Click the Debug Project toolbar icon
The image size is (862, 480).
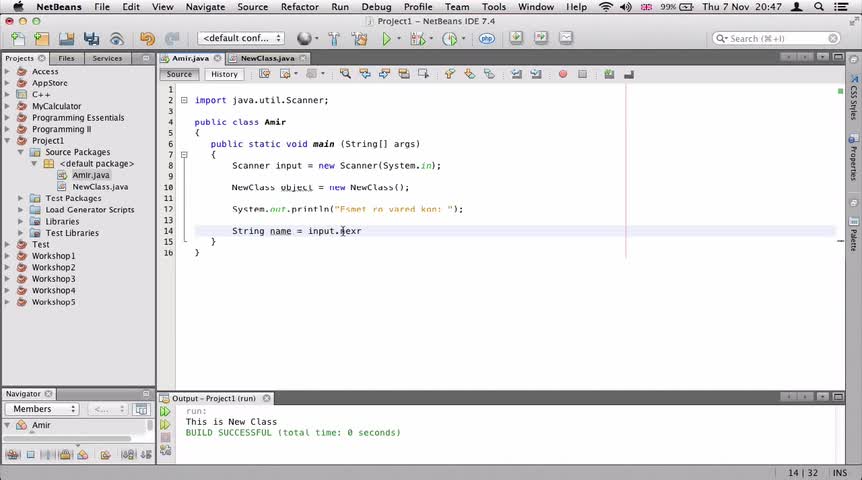pyautogui.click(x=417, y=38)
